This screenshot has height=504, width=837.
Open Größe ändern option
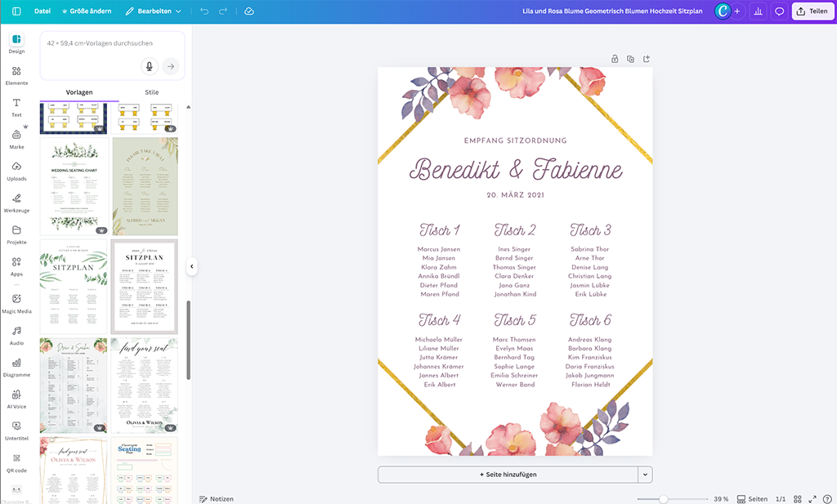tap(87, 11)
